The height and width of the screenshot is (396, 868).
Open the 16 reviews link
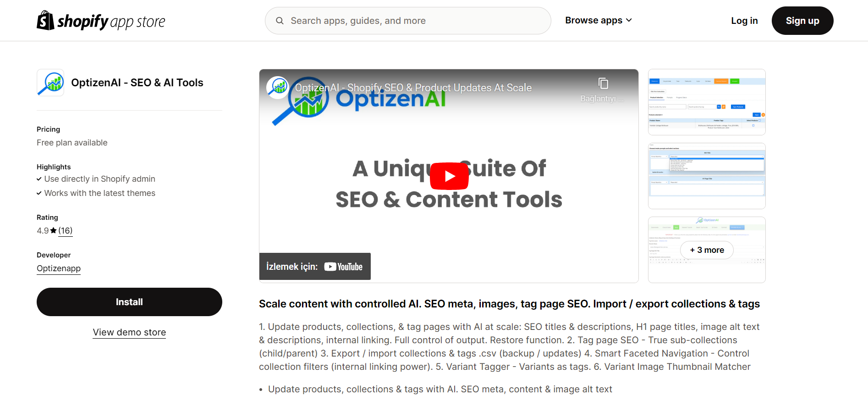click(x=66, y=230)
